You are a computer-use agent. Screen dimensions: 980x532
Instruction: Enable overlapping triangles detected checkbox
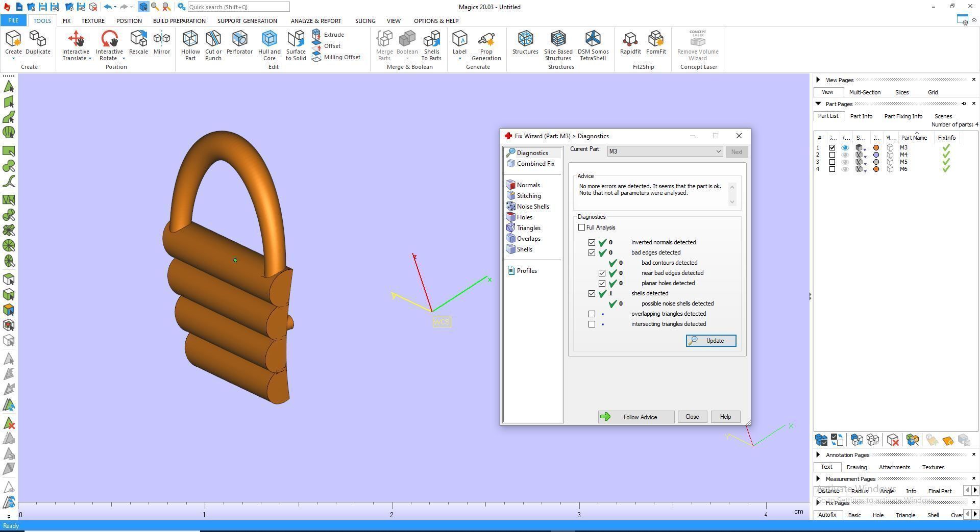(592, 314)
